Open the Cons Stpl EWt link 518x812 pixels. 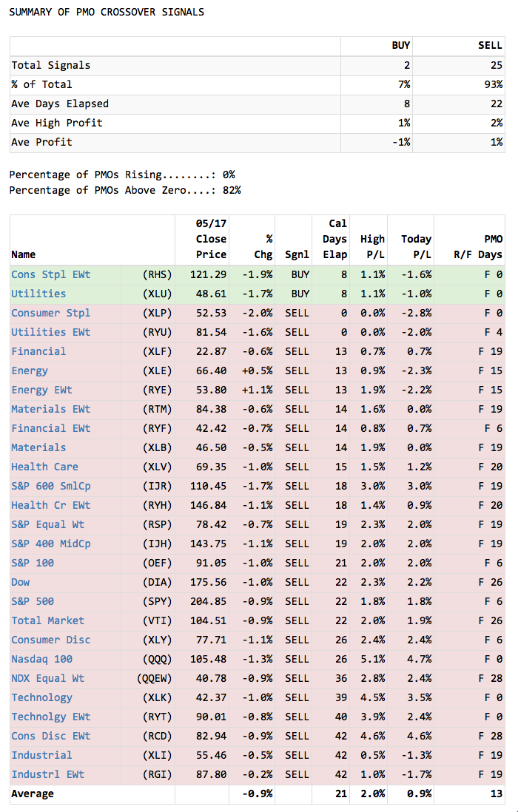point(50,274)
